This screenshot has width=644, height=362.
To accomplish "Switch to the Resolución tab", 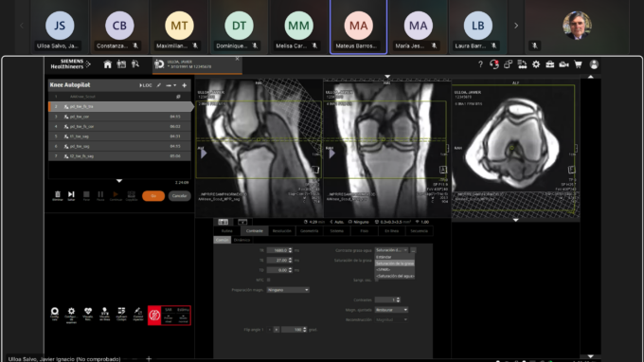I will [x=282, y=231].
